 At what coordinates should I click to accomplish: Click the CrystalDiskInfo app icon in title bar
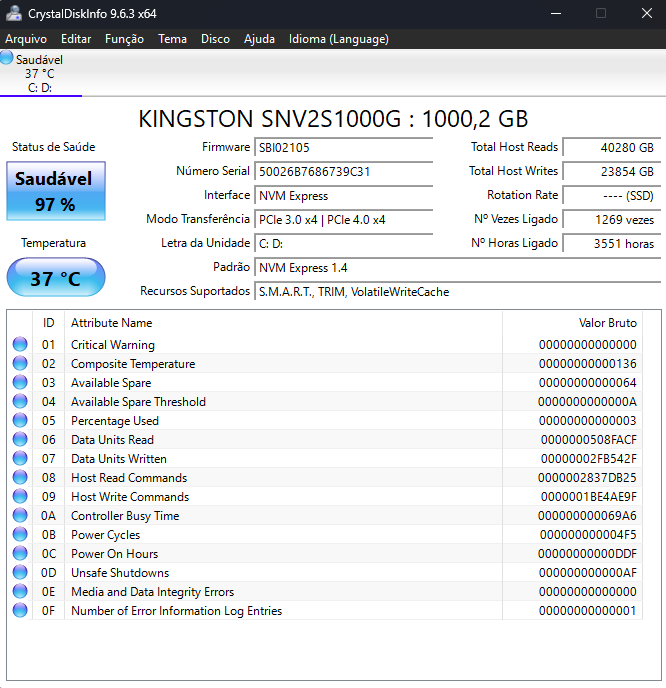pyautogui.click(x=14, y=13)
